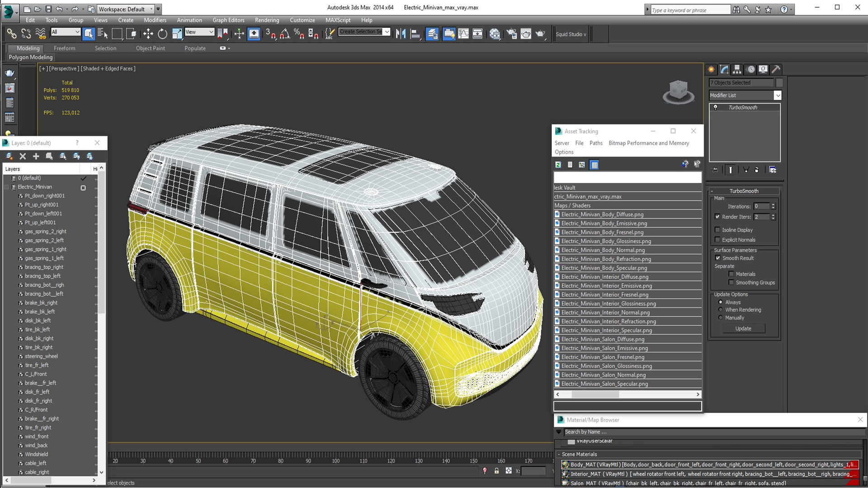Activate the Select and Rotate tool
Screen dimensions: 868x488
coord(162,33)
